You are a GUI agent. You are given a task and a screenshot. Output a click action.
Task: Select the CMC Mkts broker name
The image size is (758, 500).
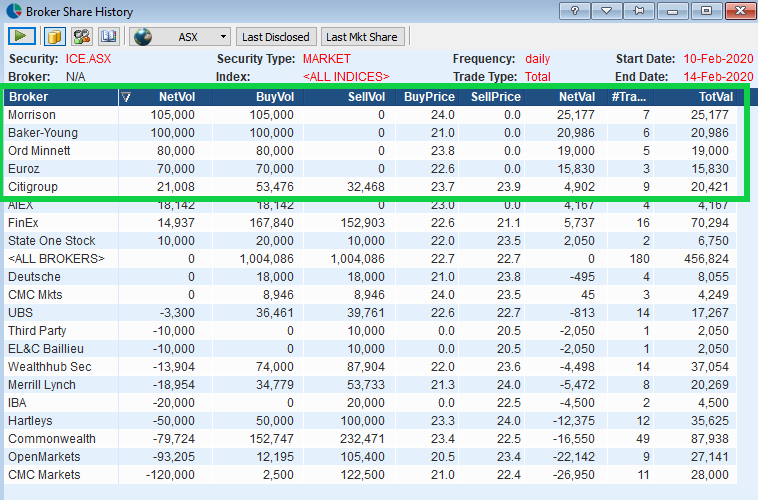click(35, 294)
